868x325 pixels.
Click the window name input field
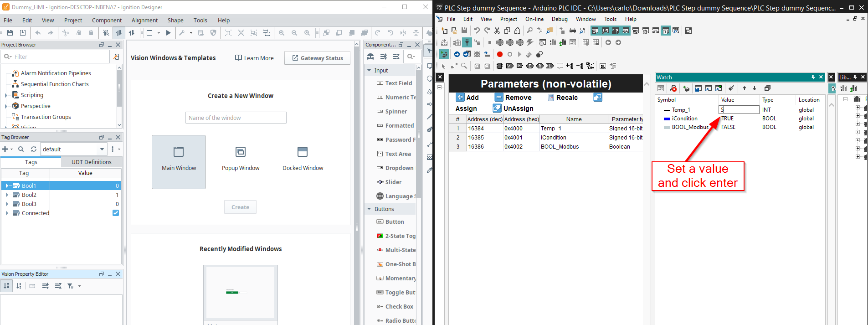coord(236,118)
